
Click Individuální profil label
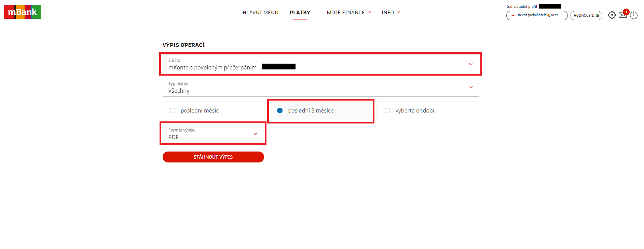pos(522,6)
